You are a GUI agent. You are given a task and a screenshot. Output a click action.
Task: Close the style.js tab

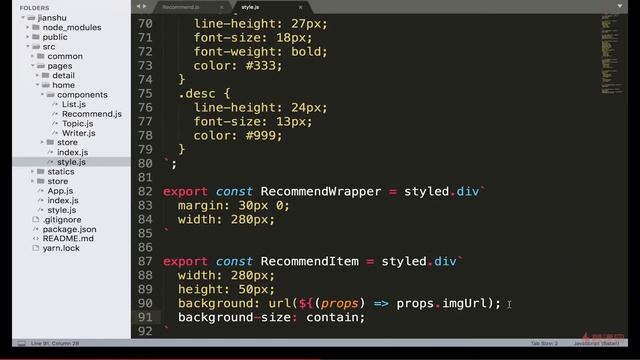point(300,7)
